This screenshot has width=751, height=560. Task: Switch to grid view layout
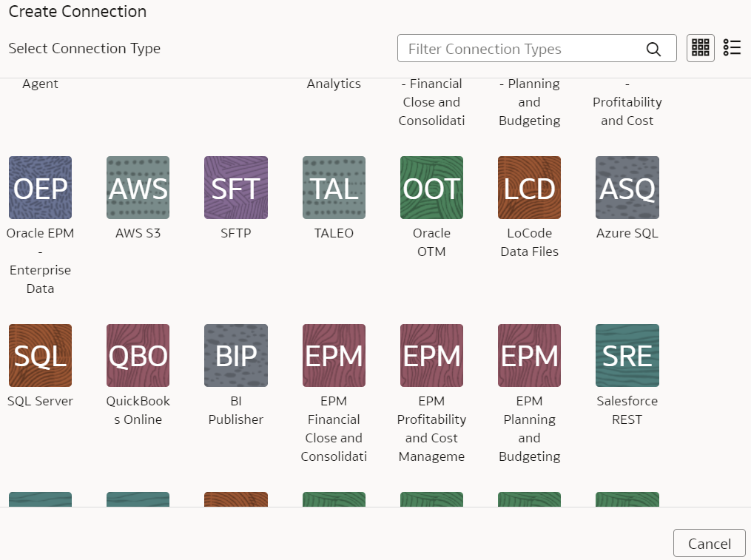click(x=700, y=48)
